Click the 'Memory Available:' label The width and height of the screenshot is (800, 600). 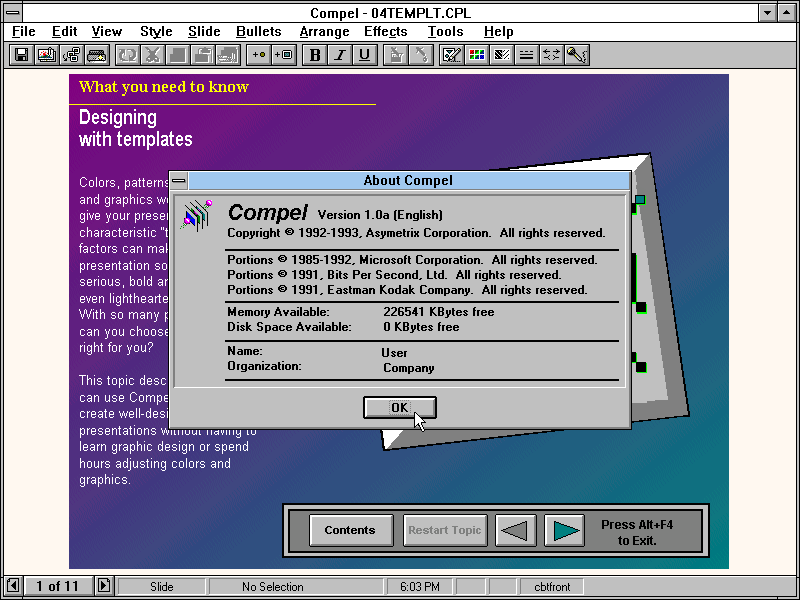(x=278, y=312)
